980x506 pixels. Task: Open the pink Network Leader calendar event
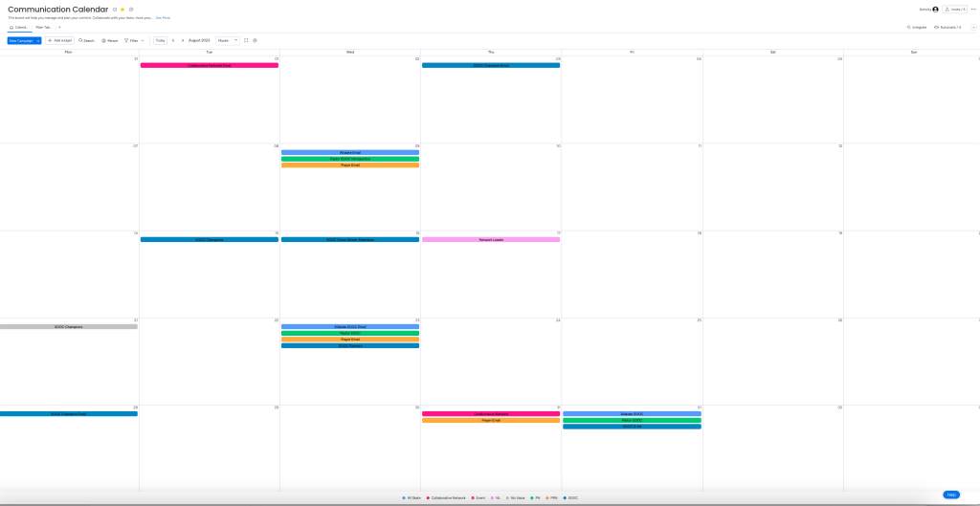[x=491, y=239]
